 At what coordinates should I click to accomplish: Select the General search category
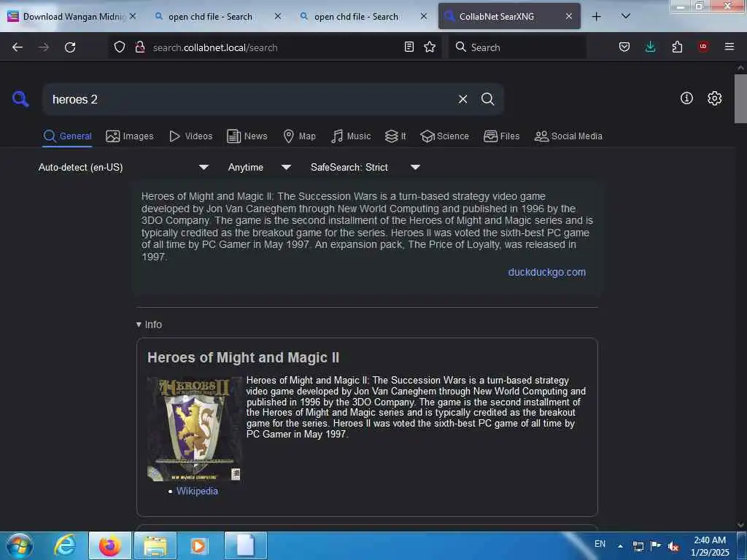[67, 136]
